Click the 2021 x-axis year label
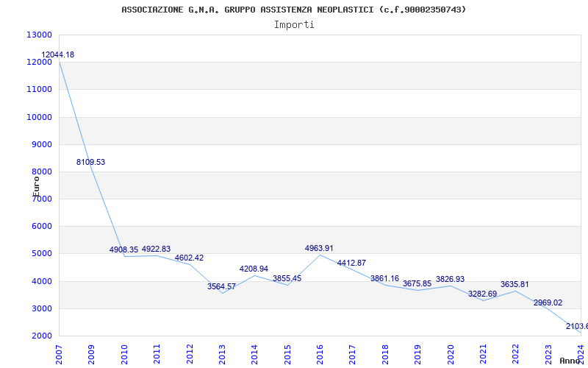Screen dimensions: 588x368 point(483,354)
